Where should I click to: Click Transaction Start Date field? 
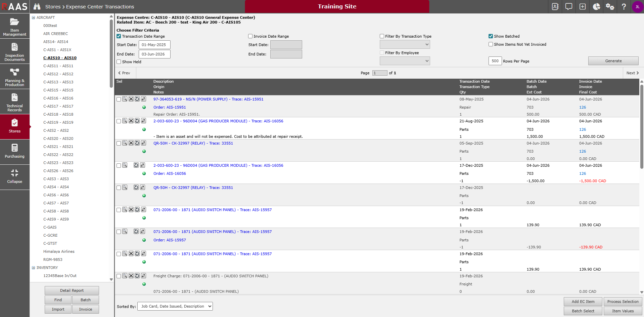(x=154, y=45)
